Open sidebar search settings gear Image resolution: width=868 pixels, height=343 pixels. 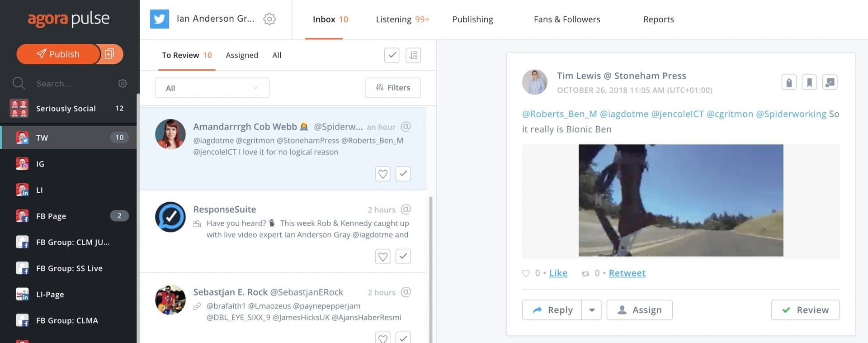(123, 83)
